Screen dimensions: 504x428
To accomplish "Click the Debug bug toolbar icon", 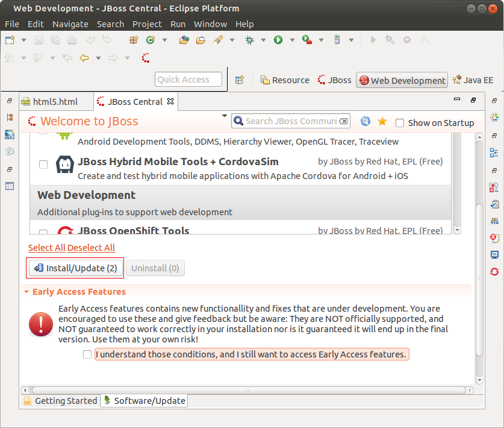I will (249, 40).
